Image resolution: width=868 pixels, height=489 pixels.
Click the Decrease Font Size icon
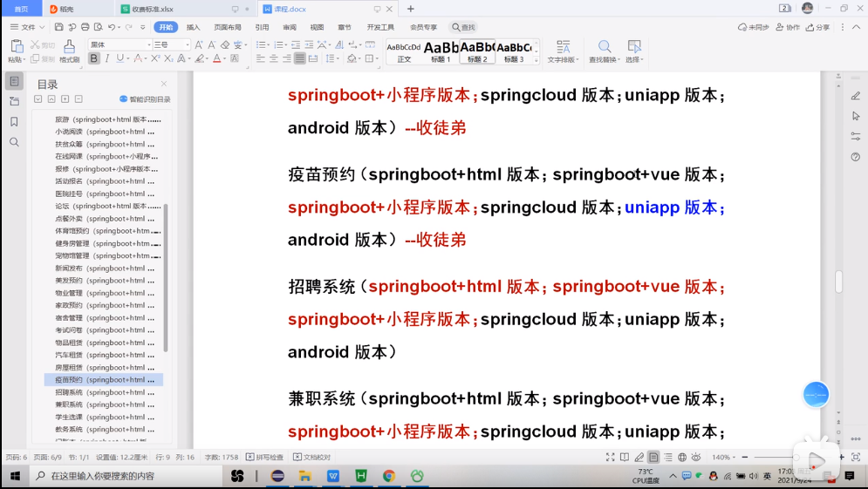coord(211,44)
